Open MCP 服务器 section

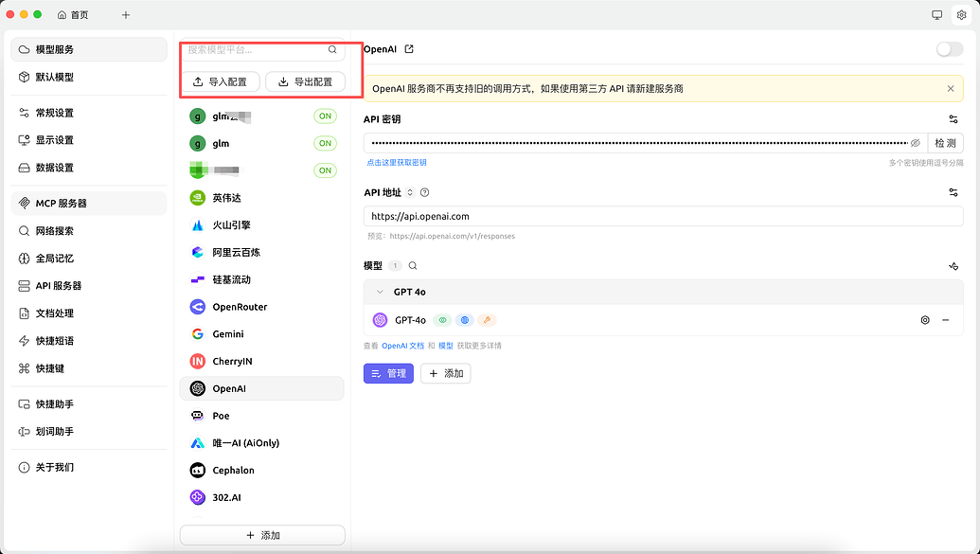[89, 204]
